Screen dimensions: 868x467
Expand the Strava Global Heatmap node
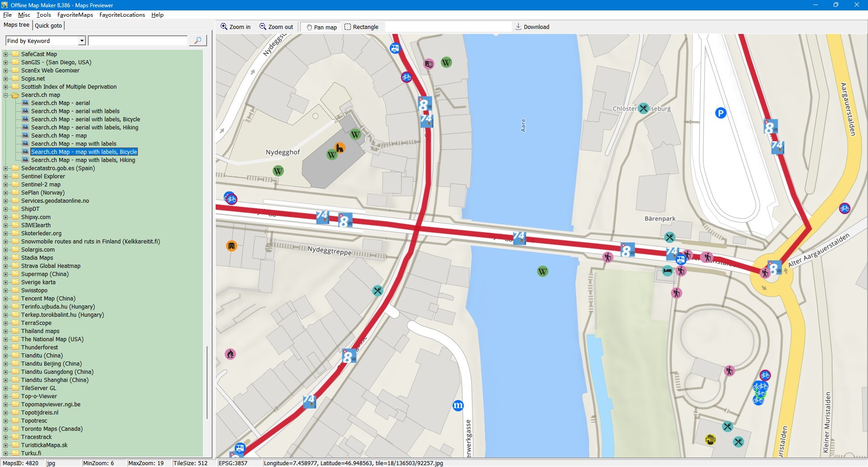(x=6, y=266)
